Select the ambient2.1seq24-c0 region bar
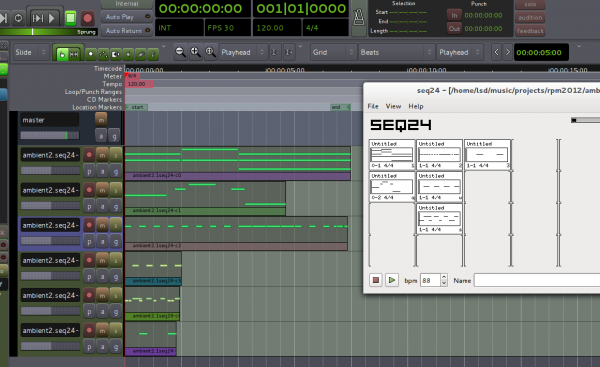The width and height of the screenshot is (600, 367). tap(238, 176)
